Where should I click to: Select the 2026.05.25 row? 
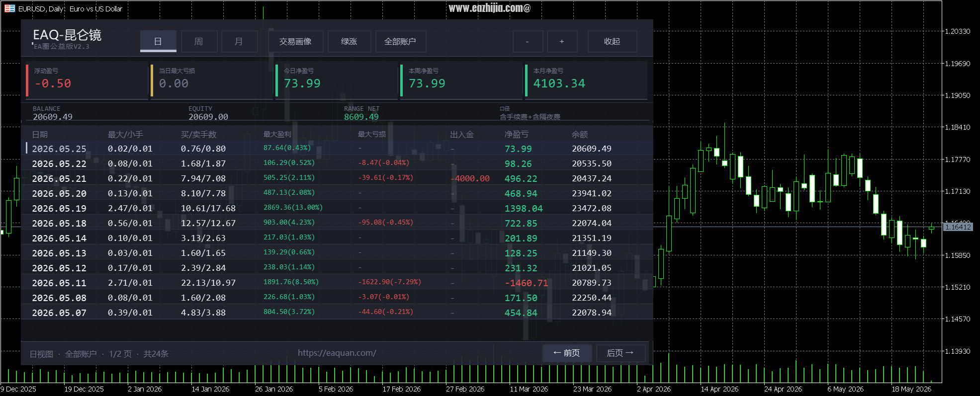click(x=337, y=148)
